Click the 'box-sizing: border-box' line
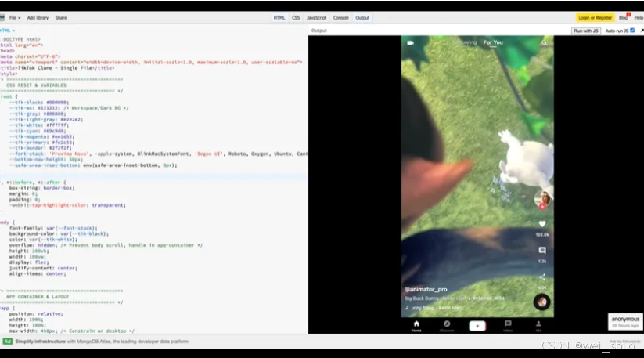 (x=42, y=188)
